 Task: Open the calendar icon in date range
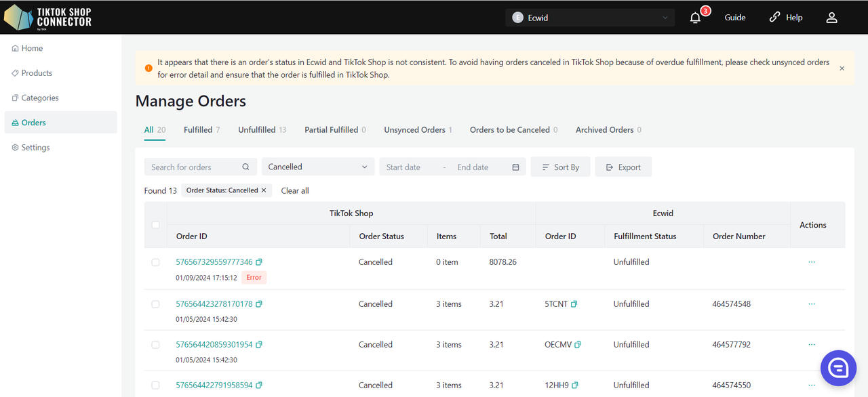tap(515, 167)
